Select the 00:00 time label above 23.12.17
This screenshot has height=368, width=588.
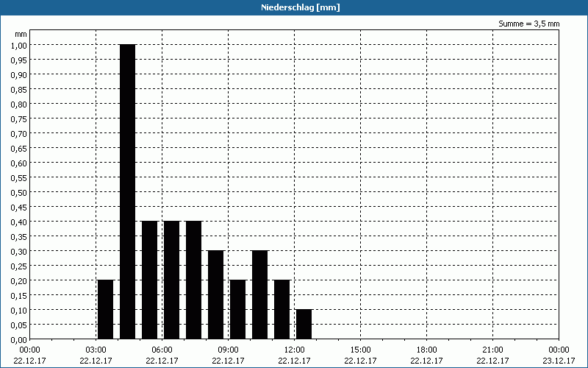(559, 350)
